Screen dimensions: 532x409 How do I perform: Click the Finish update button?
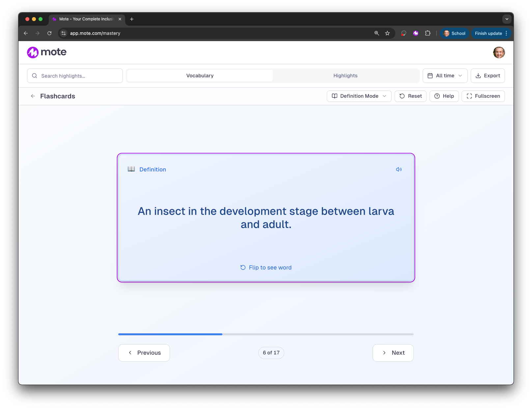coord(491,33)
